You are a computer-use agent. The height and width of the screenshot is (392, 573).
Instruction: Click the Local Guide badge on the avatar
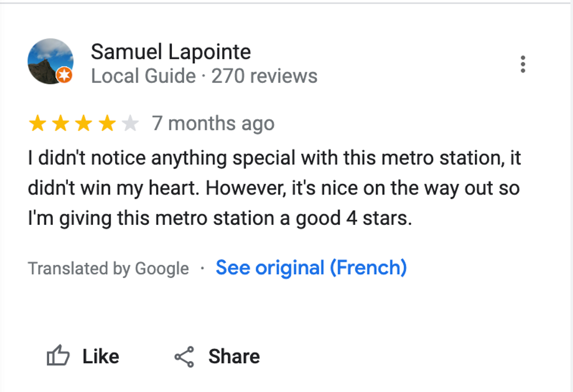64,75
